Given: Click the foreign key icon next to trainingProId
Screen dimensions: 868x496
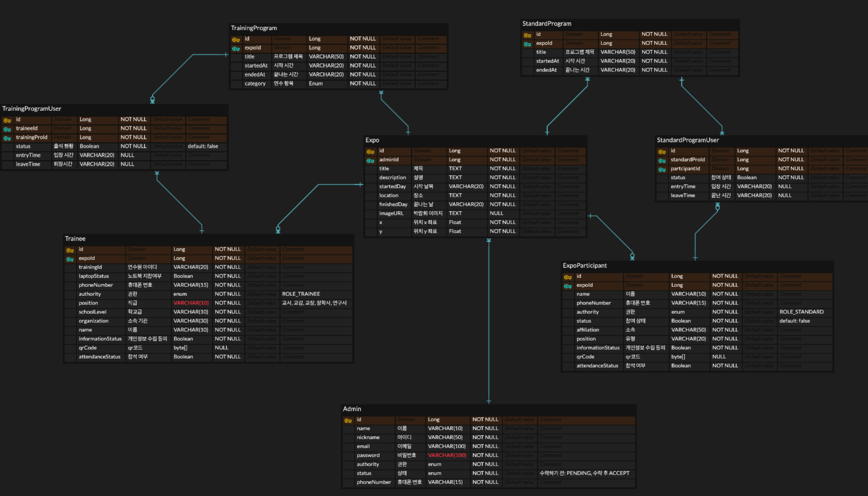Looking at the screenshot, I should [x=7, y=138].
